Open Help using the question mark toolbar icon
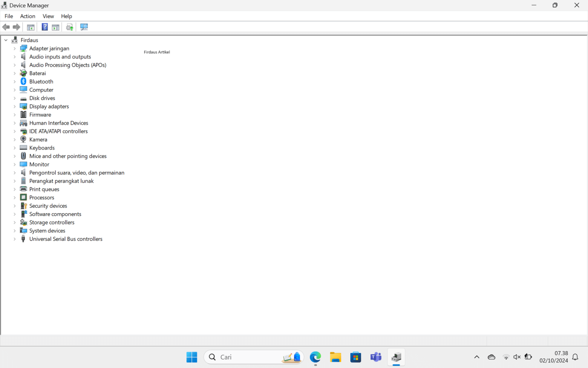Screen dimensions: 588x368 point(45,27)
